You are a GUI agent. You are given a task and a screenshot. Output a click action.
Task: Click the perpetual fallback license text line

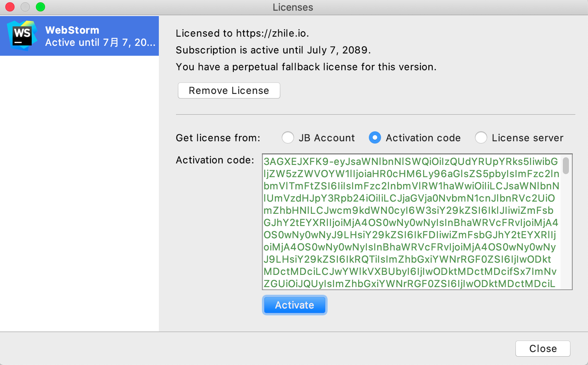coord(306,67)
